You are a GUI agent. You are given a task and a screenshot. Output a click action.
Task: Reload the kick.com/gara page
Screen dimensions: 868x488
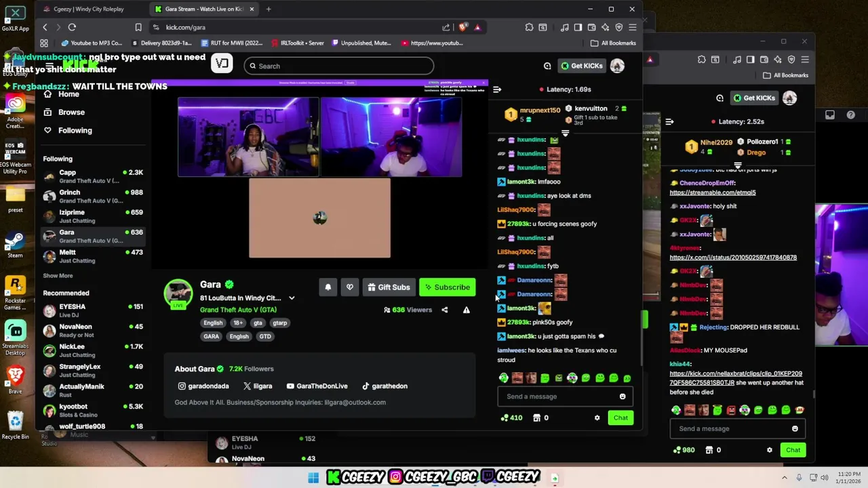tap(72, 27)
